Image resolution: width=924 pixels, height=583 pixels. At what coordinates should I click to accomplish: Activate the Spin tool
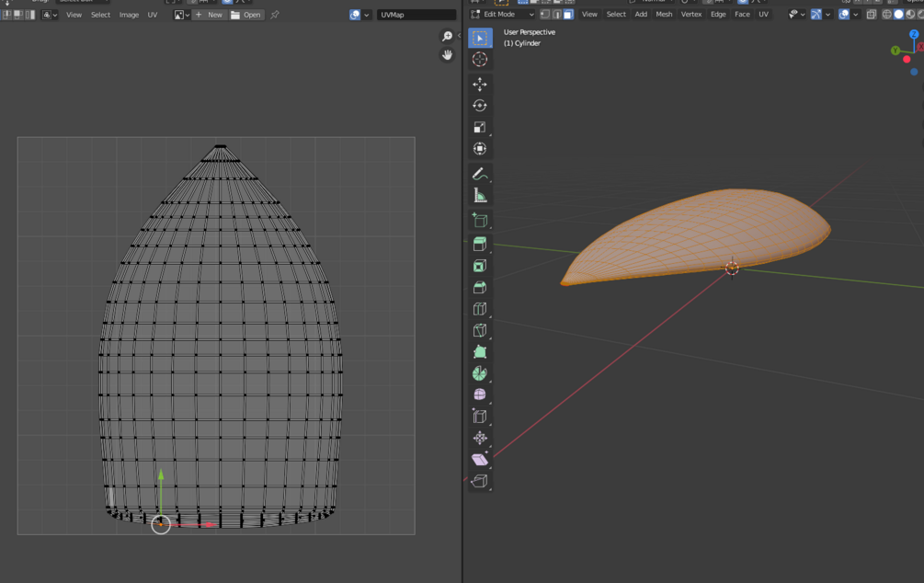click(480, 373)
